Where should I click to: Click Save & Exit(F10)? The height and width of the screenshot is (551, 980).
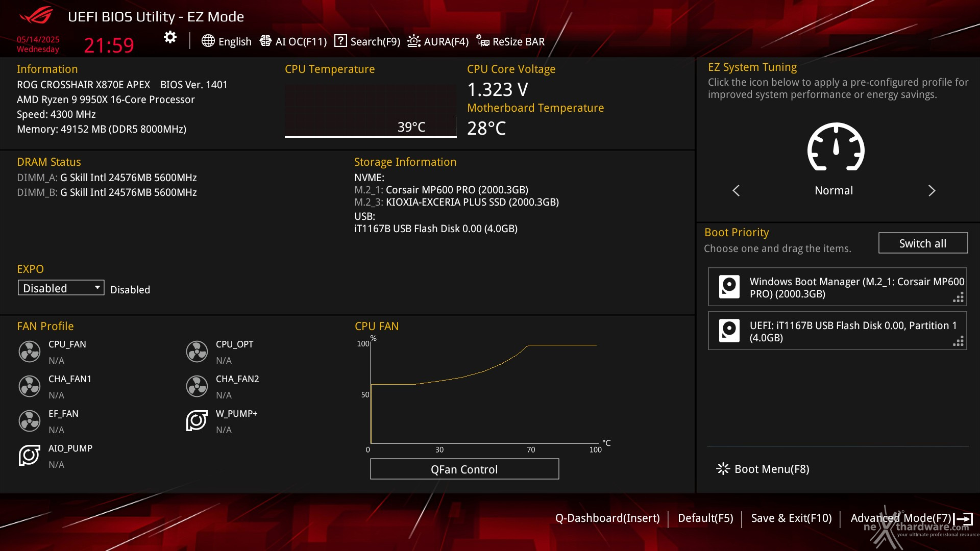coord(791,518)
